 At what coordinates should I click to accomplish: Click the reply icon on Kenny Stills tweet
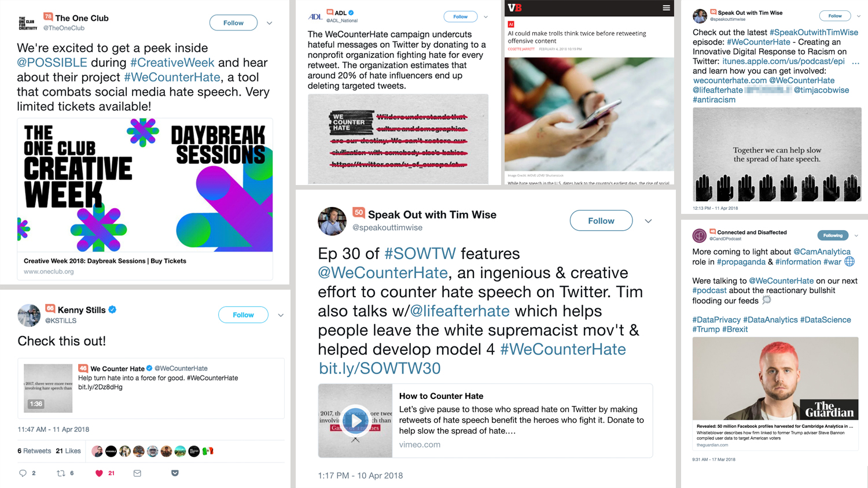click(23, 473)
